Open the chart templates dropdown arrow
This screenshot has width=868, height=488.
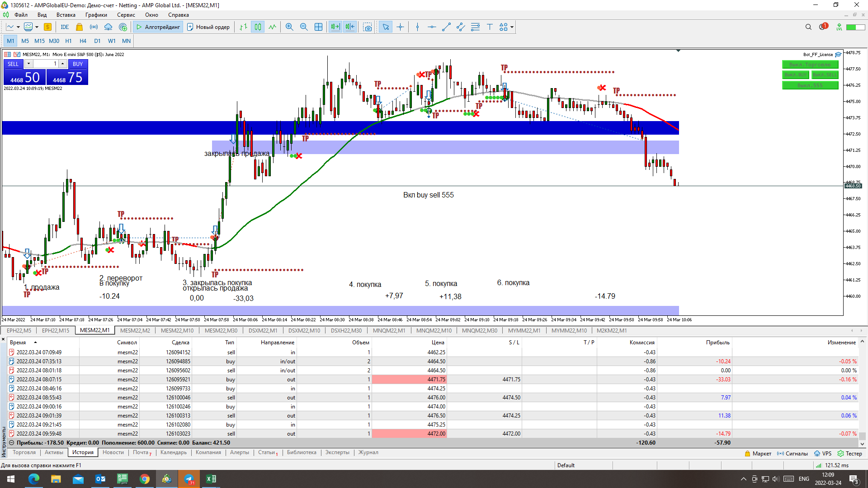[x=37, y=27]
